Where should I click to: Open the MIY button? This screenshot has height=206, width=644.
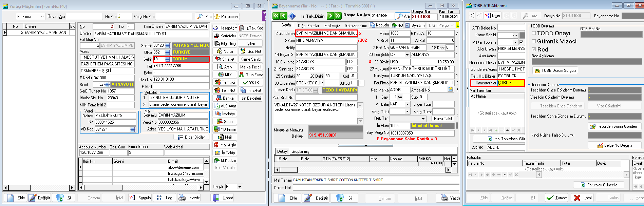point(225,75)
